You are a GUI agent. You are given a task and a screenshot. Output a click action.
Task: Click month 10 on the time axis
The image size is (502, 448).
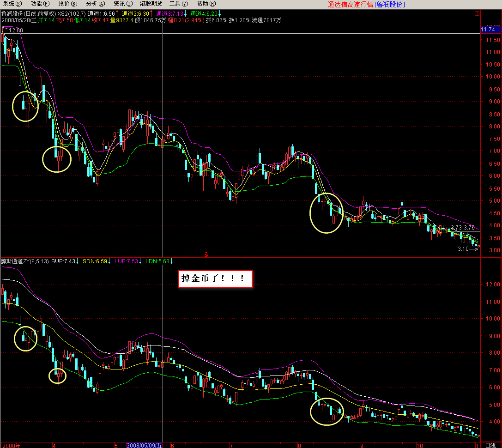(x=419, y=445)
